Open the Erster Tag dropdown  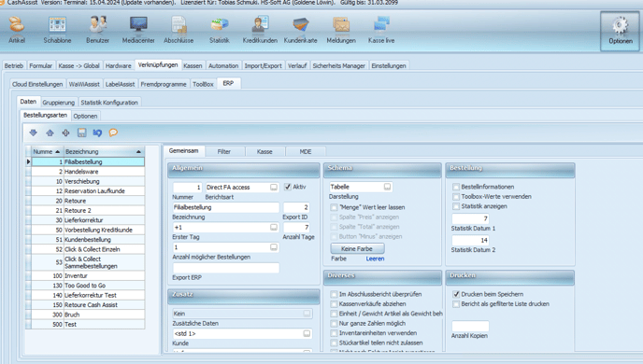[x=274, y=227]
